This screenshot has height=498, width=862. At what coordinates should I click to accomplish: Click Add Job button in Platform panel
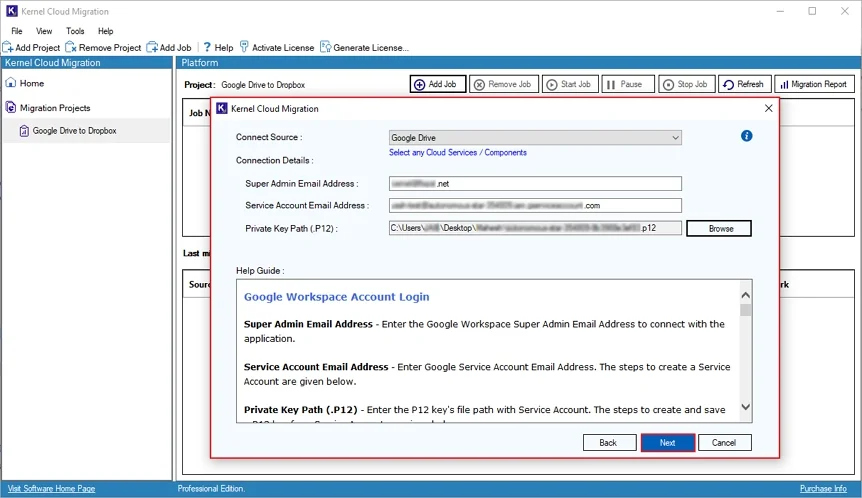point(438,84)
